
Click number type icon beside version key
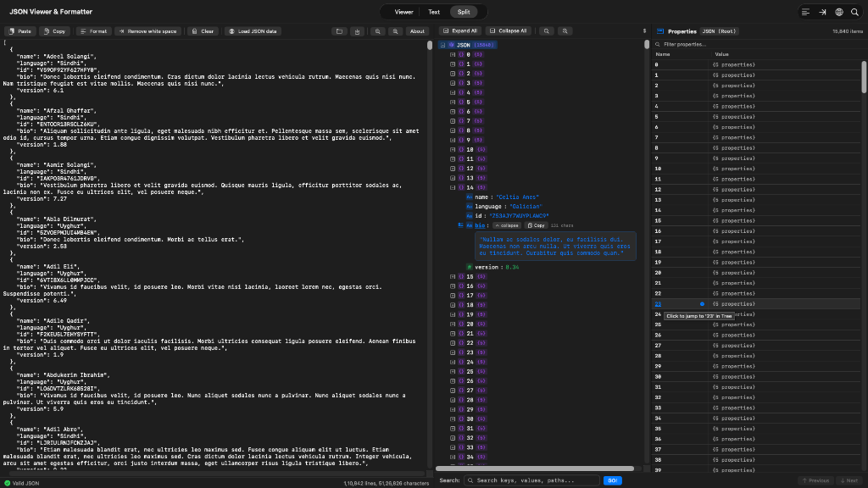470,267
